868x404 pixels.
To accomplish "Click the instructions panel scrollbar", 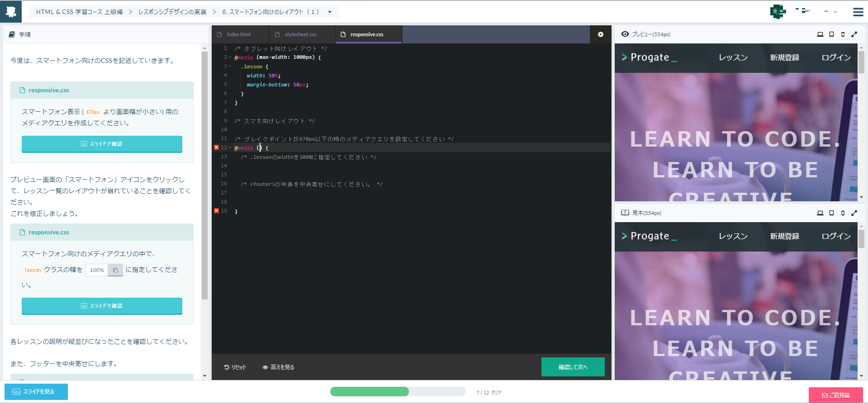I will 204,176.
